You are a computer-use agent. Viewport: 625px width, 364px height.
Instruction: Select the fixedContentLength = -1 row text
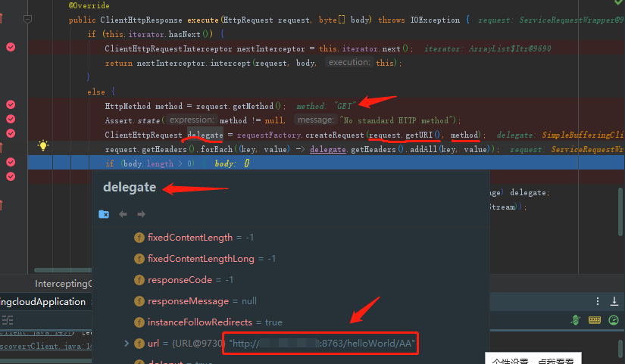[201, 238]
